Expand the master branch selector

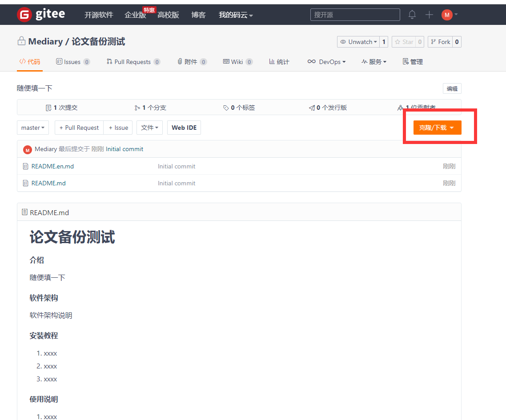tap(33, 128)
